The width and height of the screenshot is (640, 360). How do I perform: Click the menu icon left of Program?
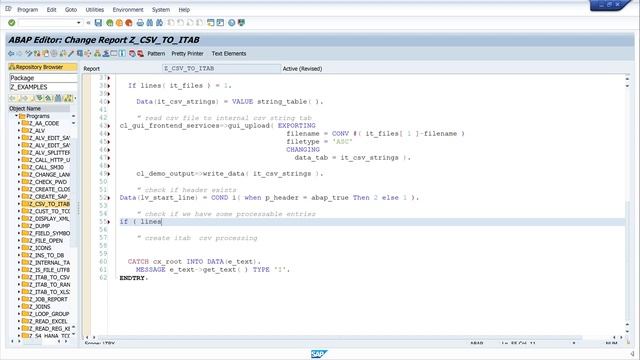[x=8, y=9]
